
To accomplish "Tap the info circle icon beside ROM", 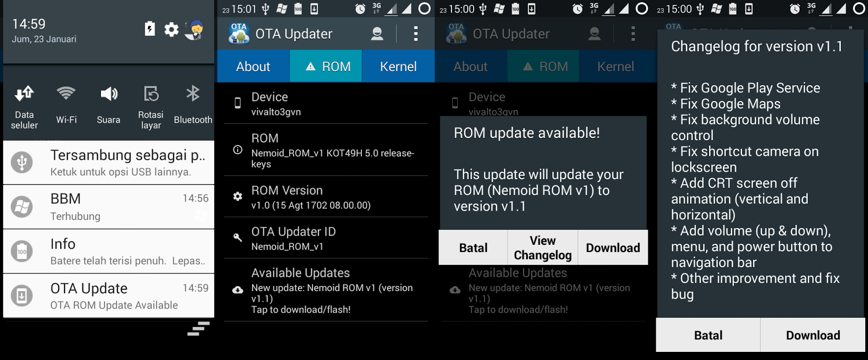I will point(238,150).
